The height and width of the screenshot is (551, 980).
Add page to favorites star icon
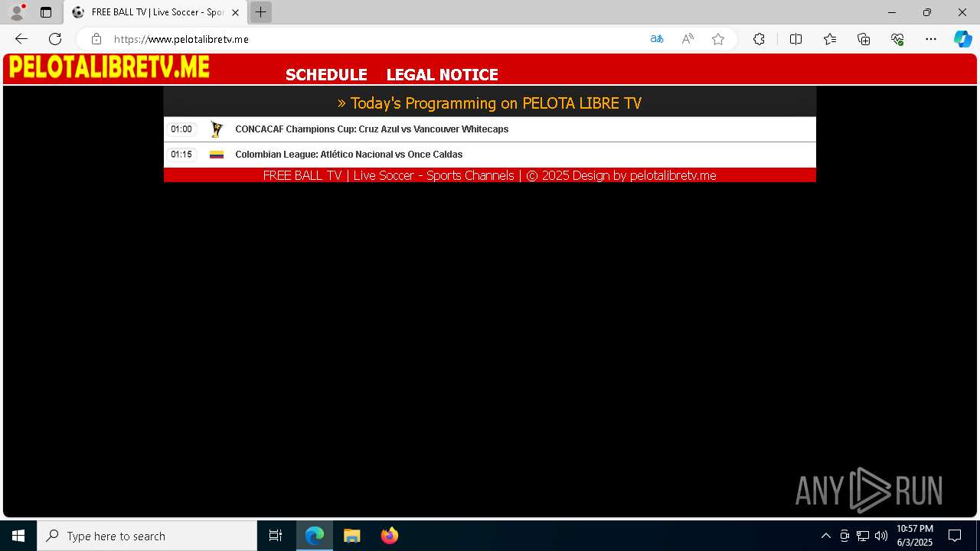(718, 39)
